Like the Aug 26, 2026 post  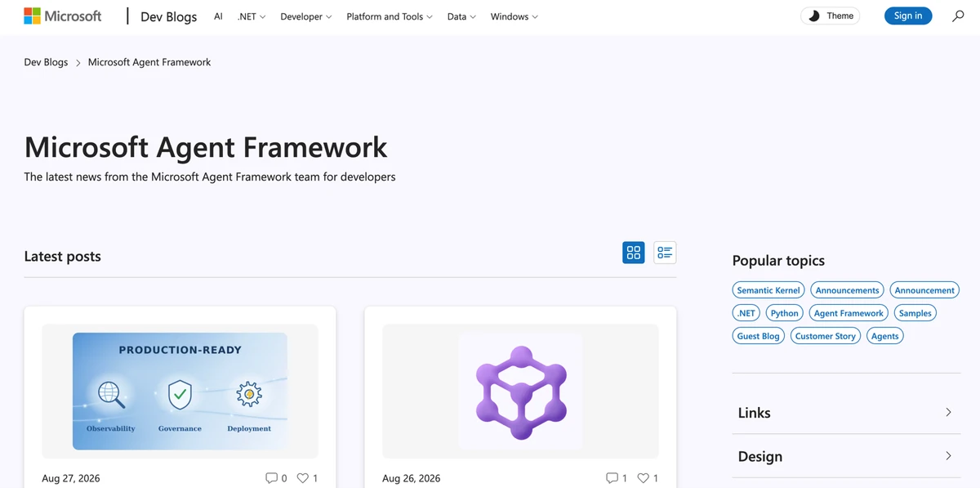(643, 478)
